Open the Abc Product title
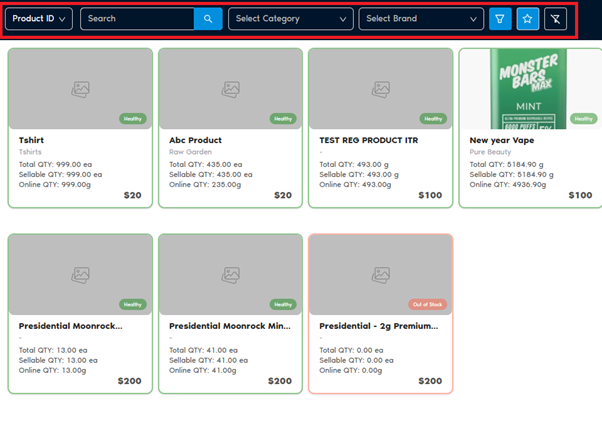The image size is (602, 428). tap(195, 140)
